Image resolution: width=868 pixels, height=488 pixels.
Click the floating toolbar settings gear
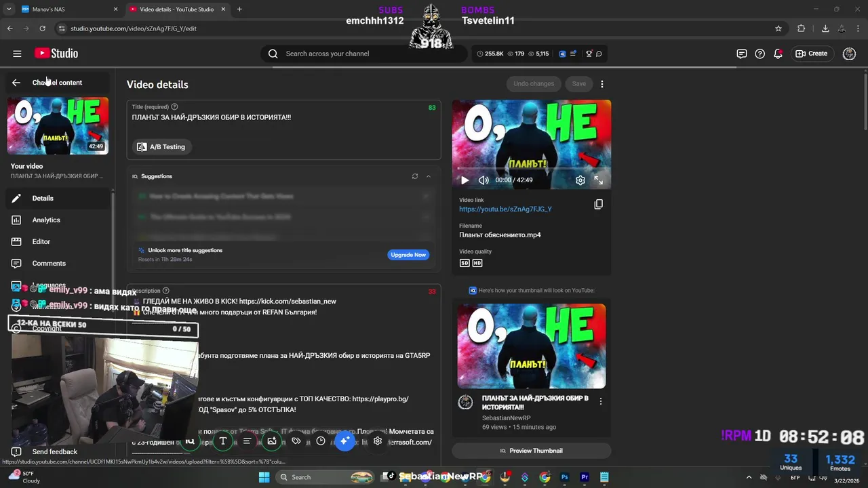pyautogui.click(x=378, y=441)
